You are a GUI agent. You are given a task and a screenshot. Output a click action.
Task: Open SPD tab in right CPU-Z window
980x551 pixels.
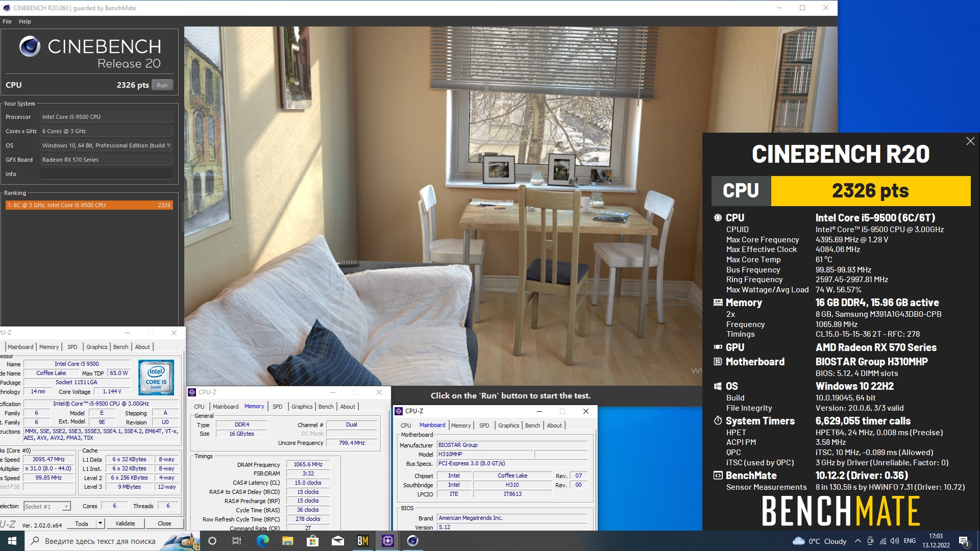pos(484,425)
